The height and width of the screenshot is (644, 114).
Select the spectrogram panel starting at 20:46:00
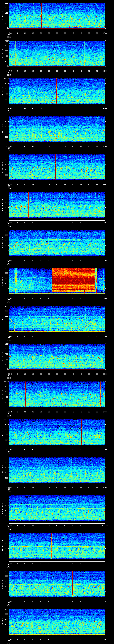57,16
